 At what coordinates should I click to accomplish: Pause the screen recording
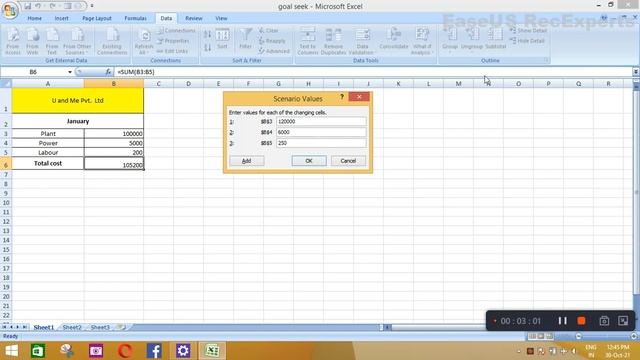pyautogui.click(x=562, y=321)
